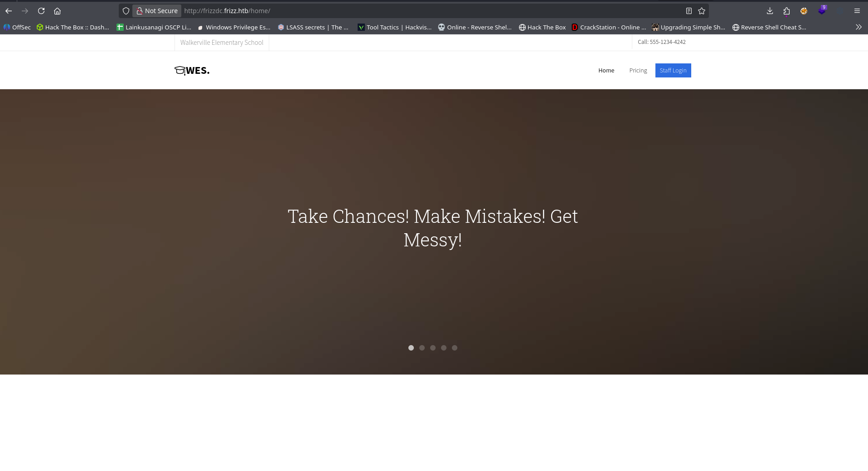Go back using the back arrow
The height and width of the screenshot is (471, 868).
pos(9,11)
